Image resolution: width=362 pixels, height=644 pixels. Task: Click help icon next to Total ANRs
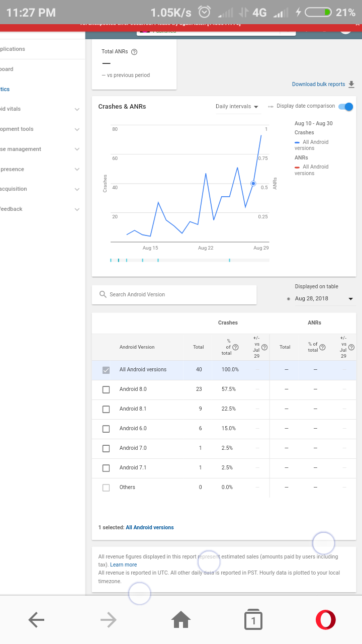(x=134, y=52)
